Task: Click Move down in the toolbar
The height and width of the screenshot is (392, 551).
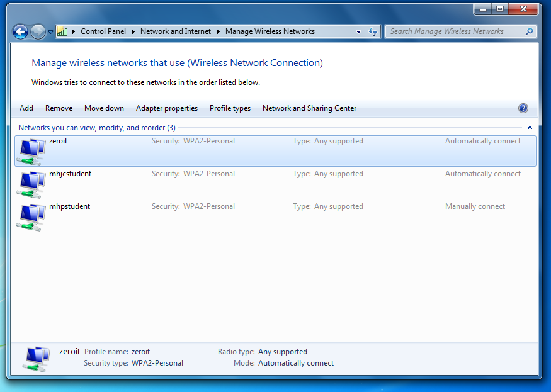Action: (104, 108)
